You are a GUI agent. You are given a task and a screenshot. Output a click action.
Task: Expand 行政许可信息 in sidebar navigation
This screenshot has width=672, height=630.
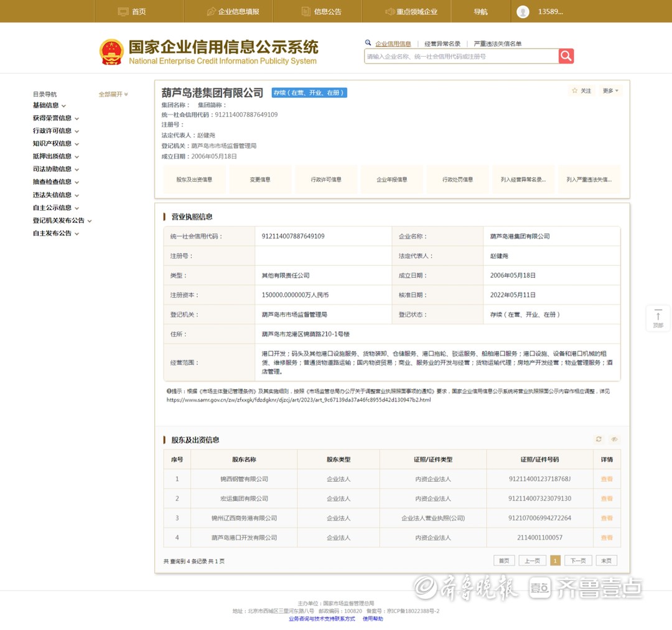(x=56, y=131)
